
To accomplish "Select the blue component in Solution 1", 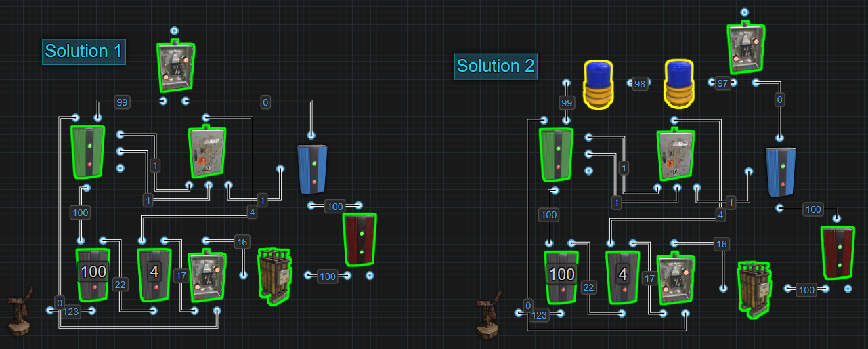I will coord(312,169).
